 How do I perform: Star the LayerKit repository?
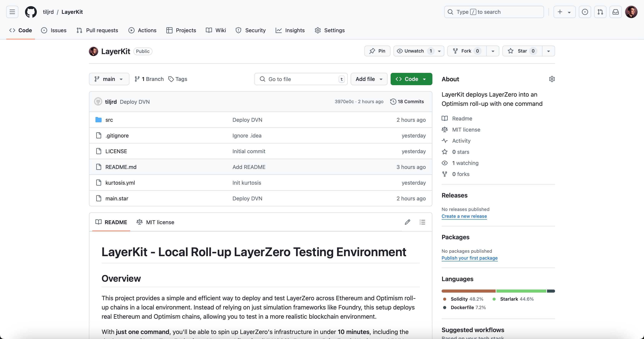coord(522,51)
